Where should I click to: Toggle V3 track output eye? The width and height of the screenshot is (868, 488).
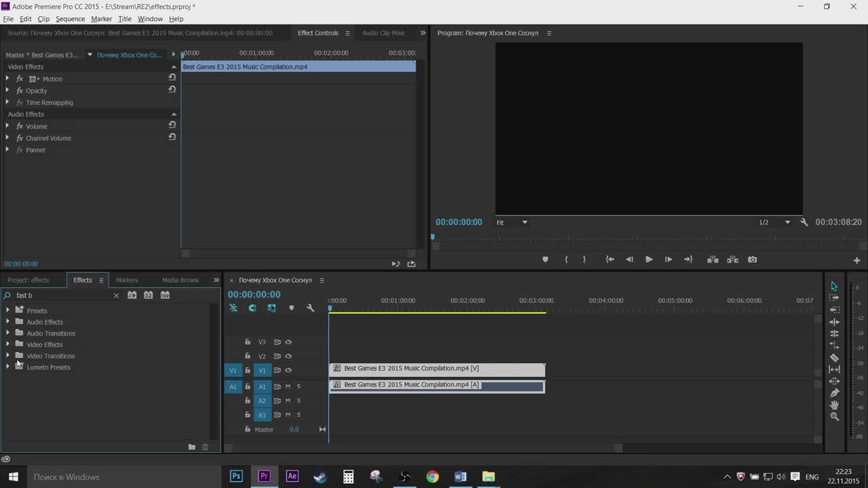pyautogui.click(x=288, y=342)
